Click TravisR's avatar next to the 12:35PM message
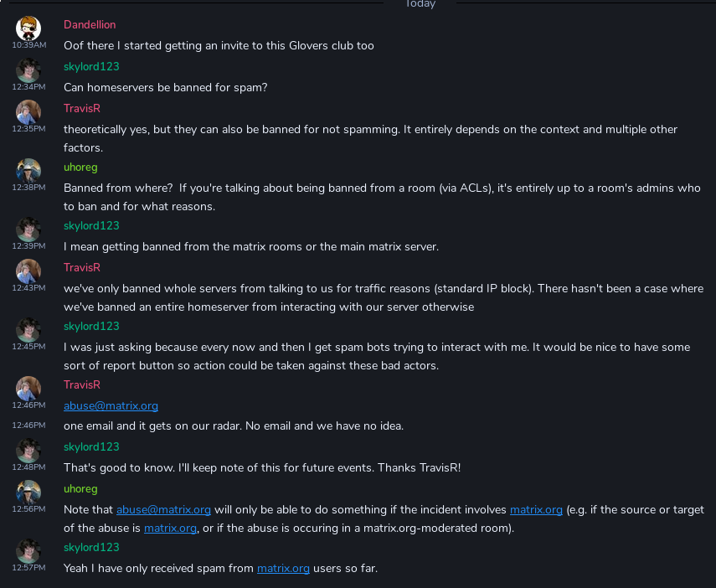The image size is (716, 588). pyautogui.click(x=28, y=111)
